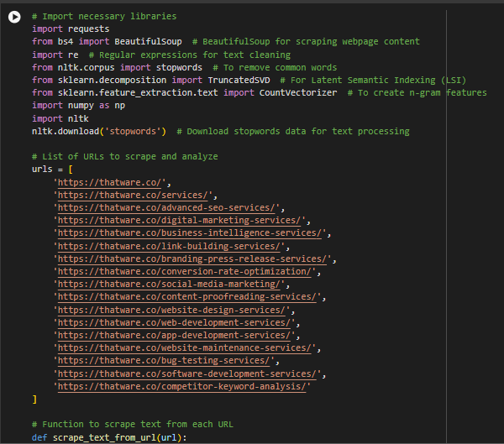
Task: Click the 'def scrape_text_from_url(url):' line
Action: (x=109, y=437)
